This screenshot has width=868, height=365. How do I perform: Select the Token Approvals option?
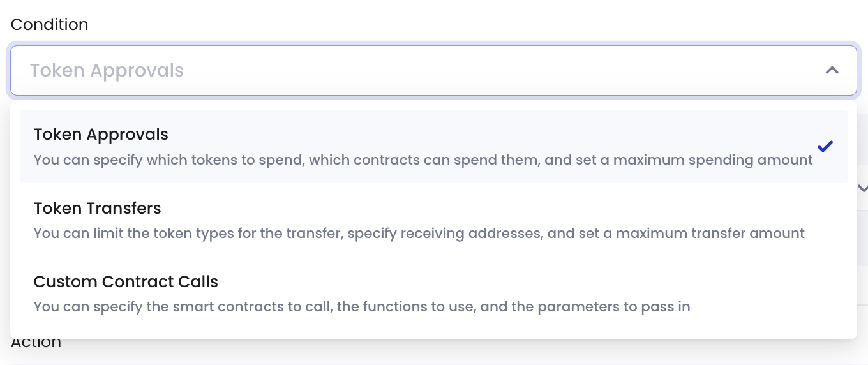point(434,147)
